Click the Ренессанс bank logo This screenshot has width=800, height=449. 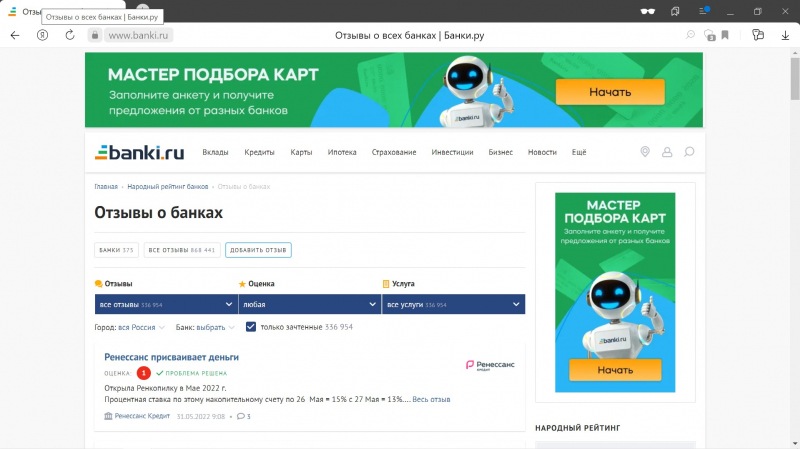(x=490, y=365)
